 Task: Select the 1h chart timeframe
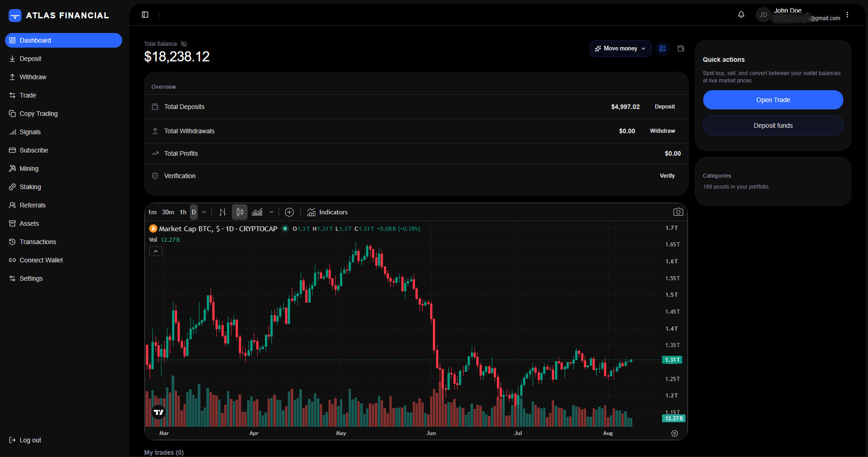point(183,212)
